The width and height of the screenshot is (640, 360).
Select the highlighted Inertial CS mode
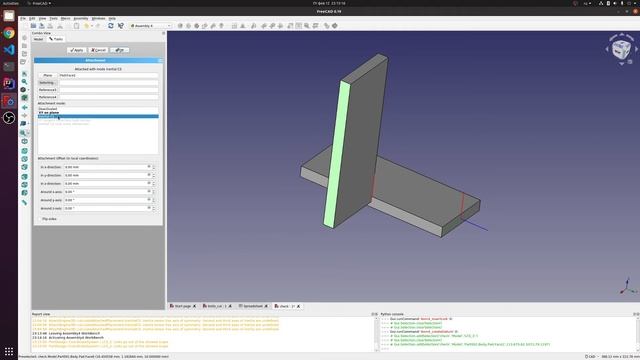tap(98, 116)
